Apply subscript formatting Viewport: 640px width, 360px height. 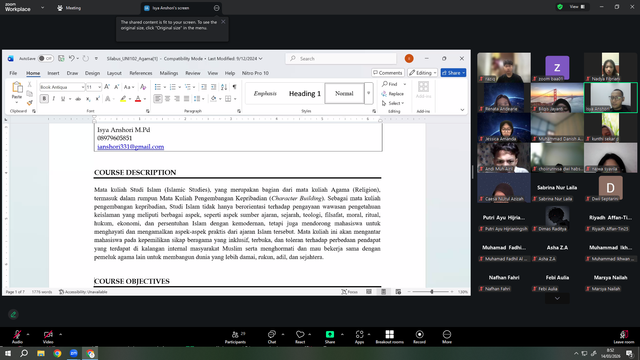tap(88, 99)
